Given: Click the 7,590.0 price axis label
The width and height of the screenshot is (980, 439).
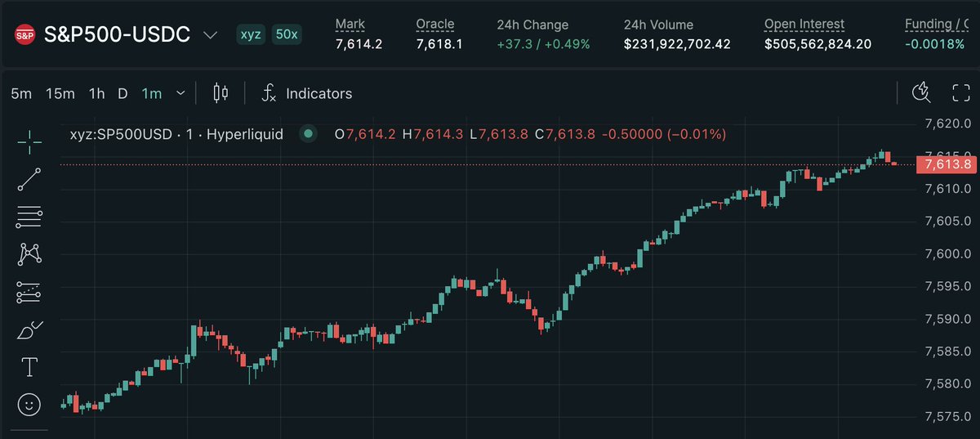Looking at the screenshot, I should click(x=948, y=319).
